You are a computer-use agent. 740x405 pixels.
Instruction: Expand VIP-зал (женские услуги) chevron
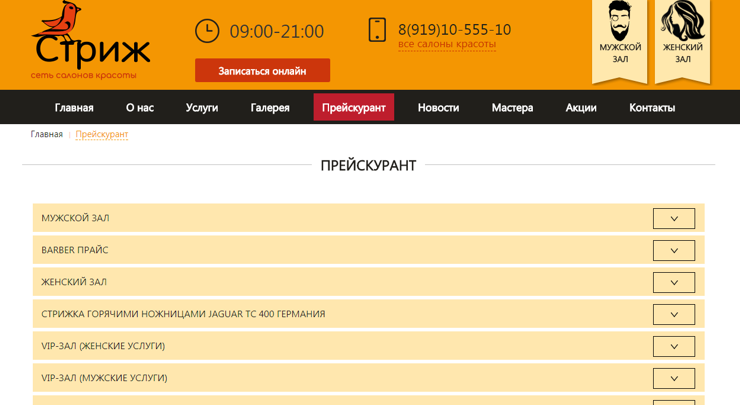click(x=673, y=346)
